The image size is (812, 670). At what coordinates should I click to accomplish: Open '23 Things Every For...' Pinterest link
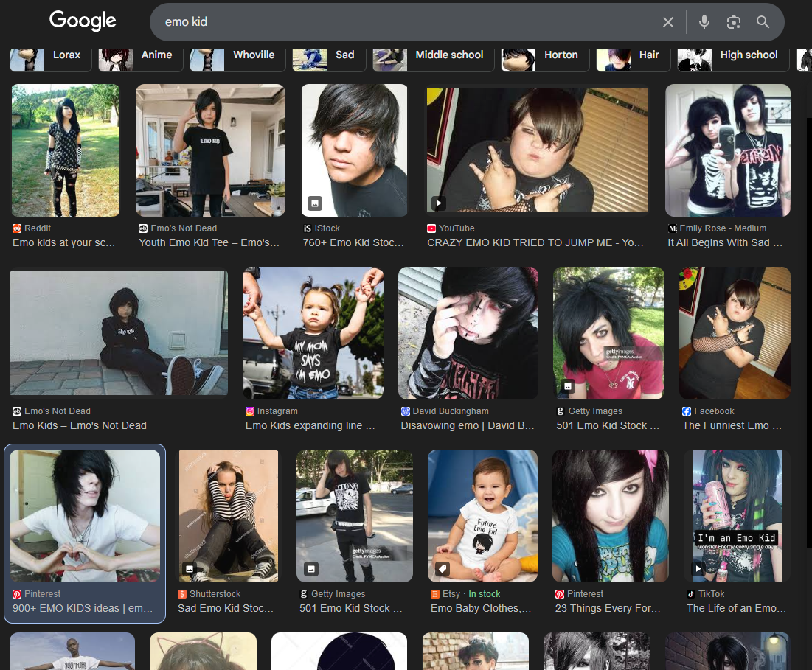608,608
